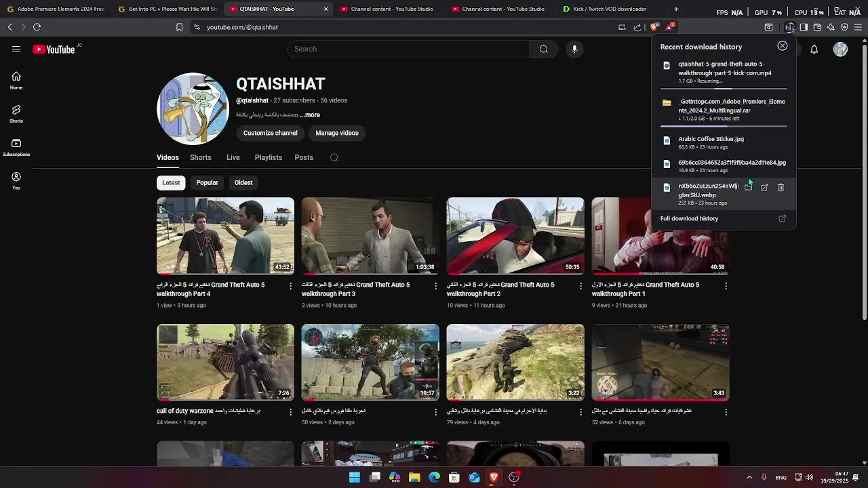Click the YouTube logo

click(x=54, y=49)
